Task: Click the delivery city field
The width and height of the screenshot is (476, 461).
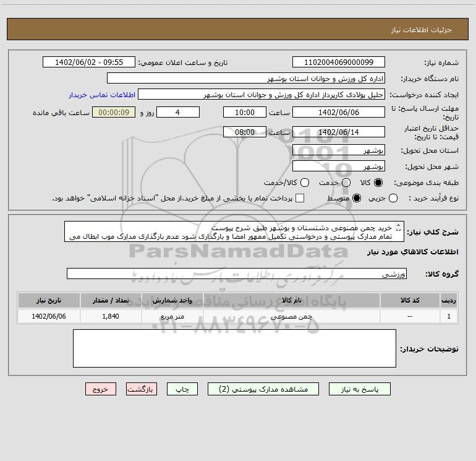Action: [x=339, y=166]
